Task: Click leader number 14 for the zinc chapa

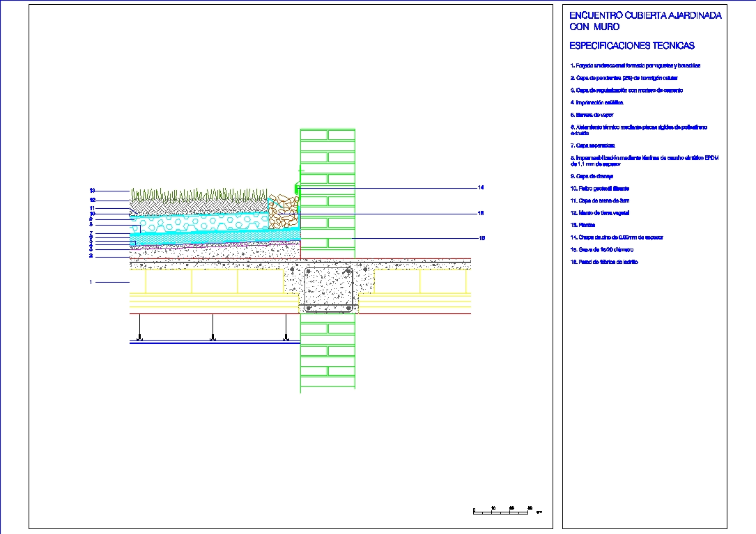Action: pyautogui.click(x=481, y=187)
